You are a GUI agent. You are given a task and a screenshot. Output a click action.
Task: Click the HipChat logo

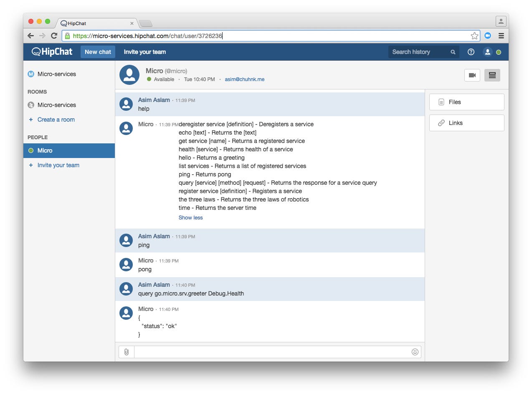(52, 52)
